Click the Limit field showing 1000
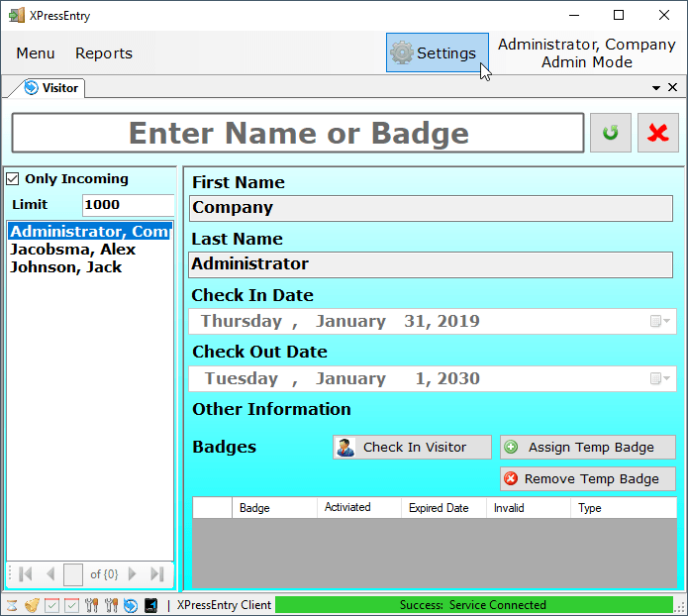The image size is (688, 616). (128, 205)
